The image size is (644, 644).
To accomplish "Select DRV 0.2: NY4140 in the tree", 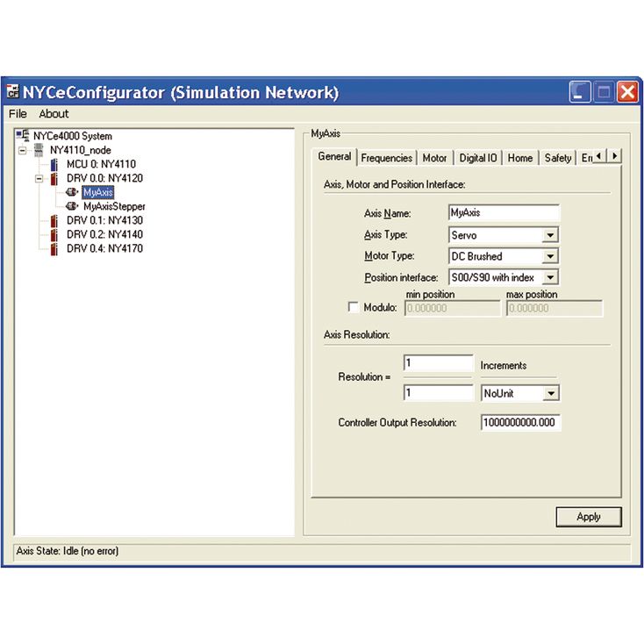I will tap(104, 234).
